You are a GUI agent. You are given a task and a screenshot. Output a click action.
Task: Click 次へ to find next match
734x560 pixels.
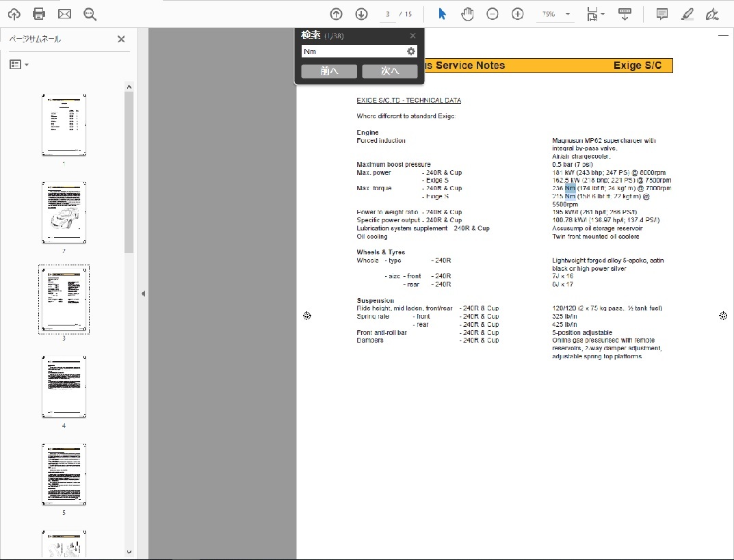[389, 71]
